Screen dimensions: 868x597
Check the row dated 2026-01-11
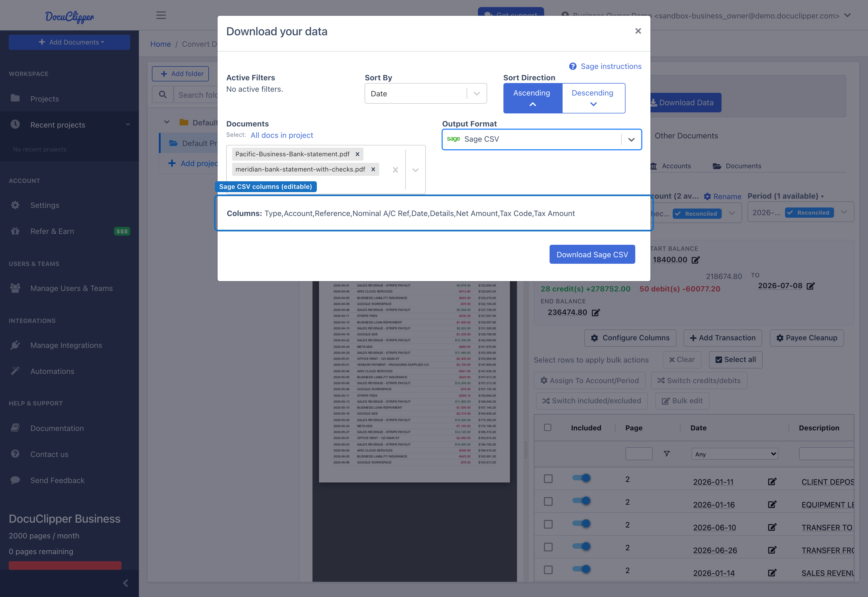tap(548, 479)
